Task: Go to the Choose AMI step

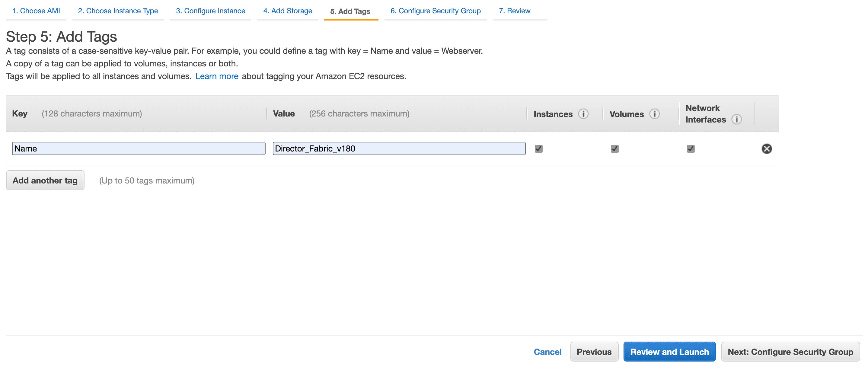Action: click(x=36, y=11)
